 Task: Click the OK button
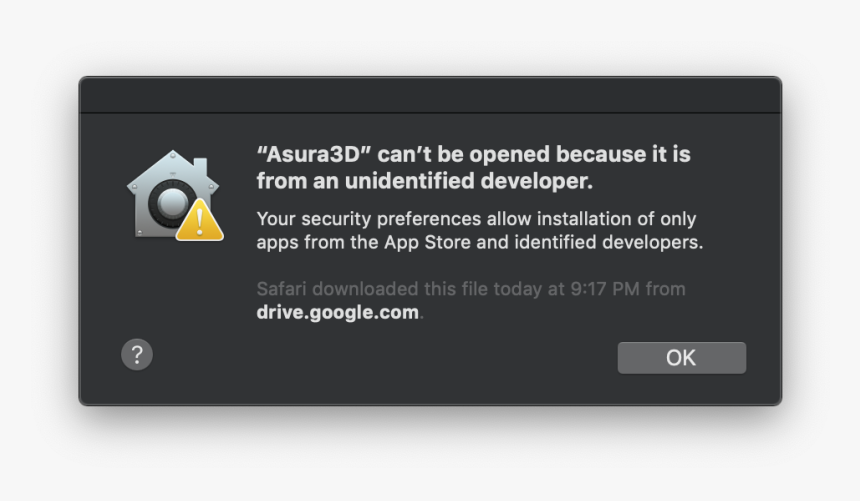[x=681, y=358]
